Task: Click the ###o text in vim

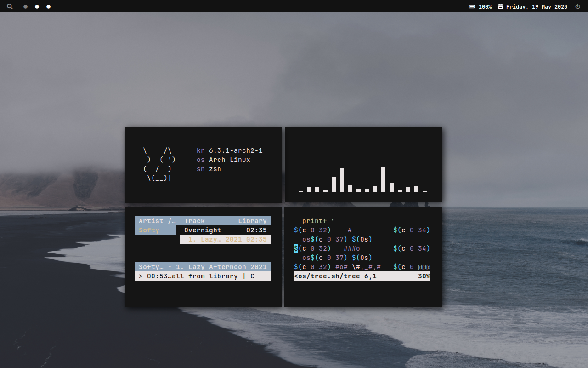Action: 352,248
